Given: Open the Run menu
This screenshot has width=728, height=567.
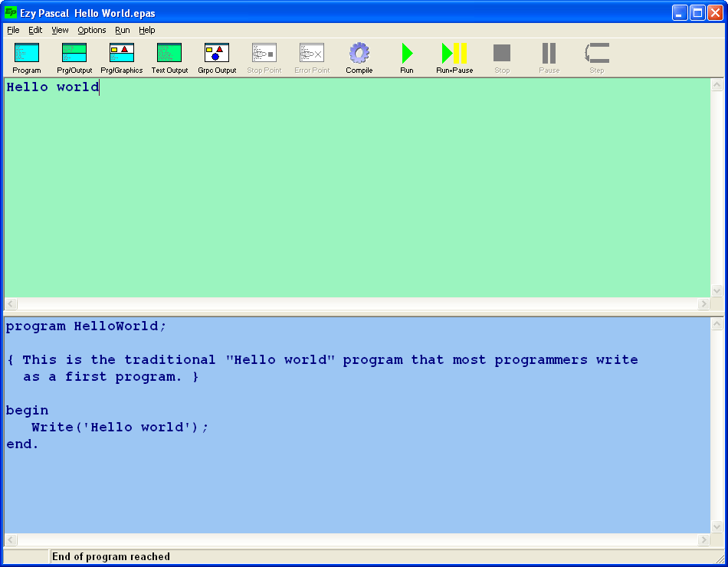Looking at the screenshot, I should (x=122, y=30).
